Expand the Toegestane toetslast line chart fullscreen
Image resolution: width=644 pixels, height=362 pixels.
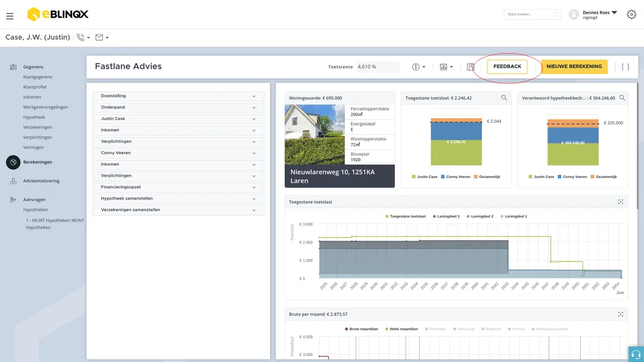pyautogui.click(x=620, y=202)
